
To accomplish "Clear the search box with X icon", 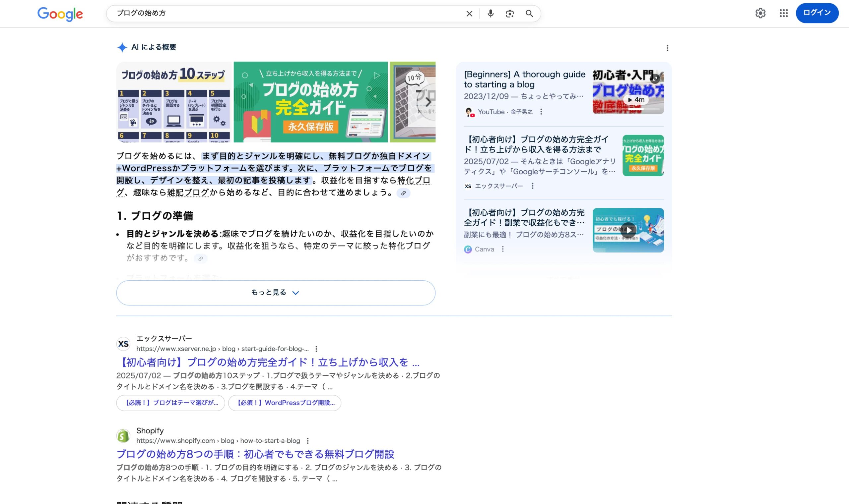I will coord(469,14).
